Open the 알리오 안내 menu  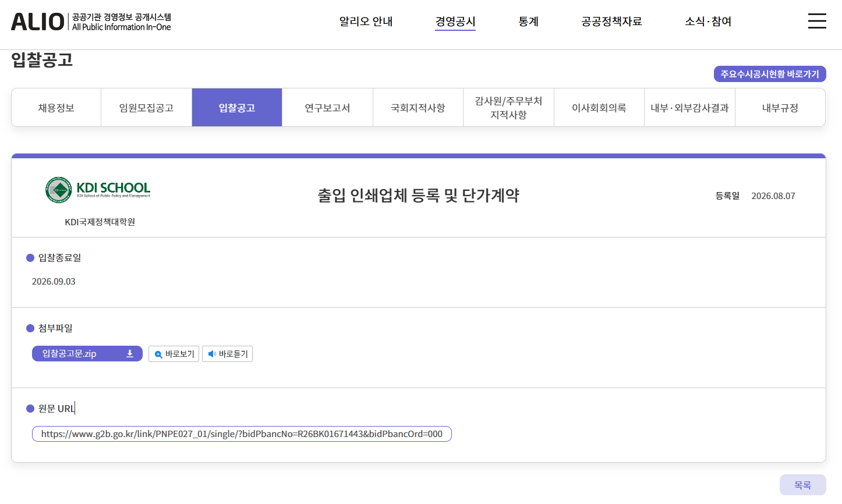(366, 22)
